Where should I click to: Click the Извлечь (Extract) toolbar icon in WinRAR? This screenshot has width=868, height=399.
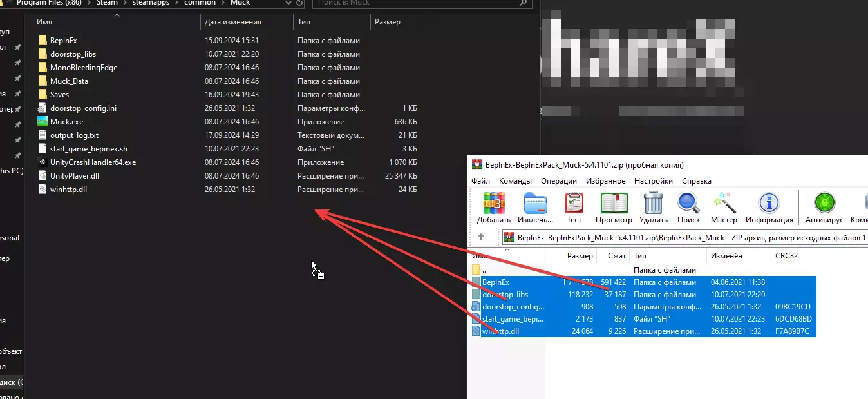coord(536,203)
